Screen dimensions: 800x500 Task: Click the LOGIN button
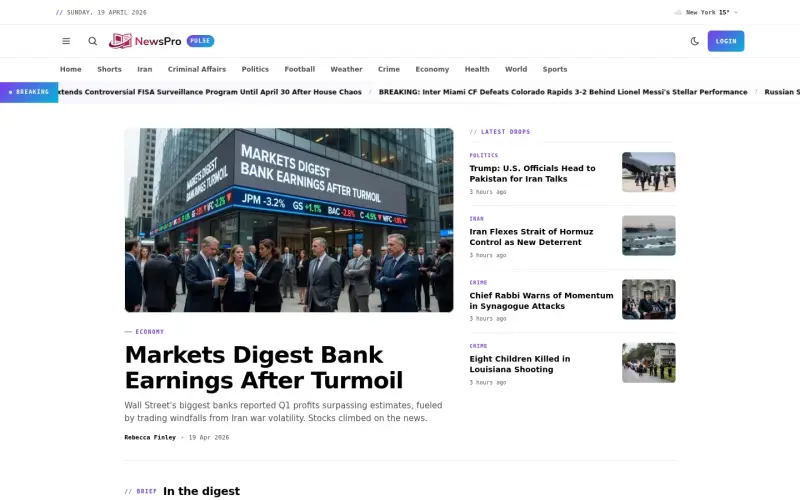(726, 41)
